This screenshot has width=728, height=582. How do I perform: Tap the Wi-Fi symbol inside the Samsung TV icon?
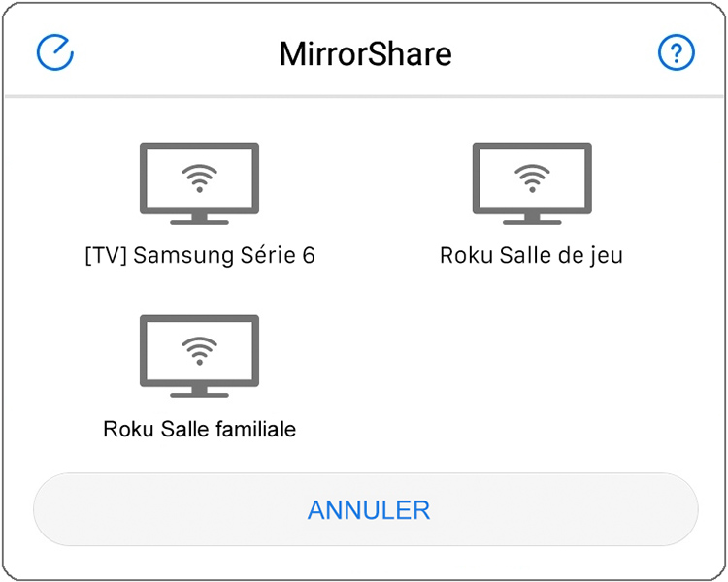[x=199, y=178]
